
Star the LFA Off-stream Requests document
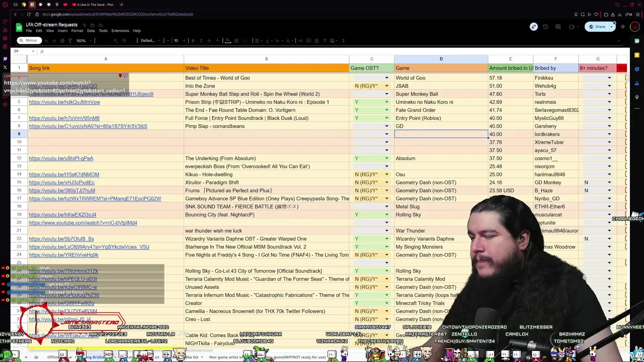(x=85, y=25)
